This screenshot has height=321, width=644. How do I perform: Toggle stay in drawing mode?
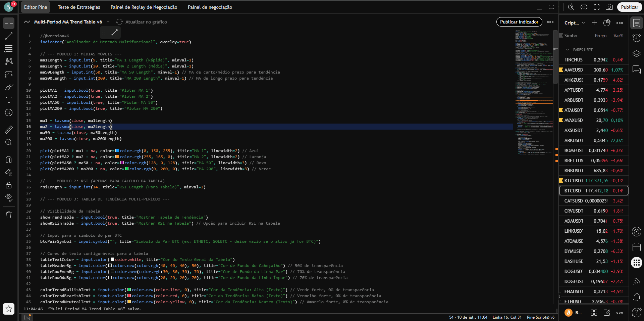point(9,172)
